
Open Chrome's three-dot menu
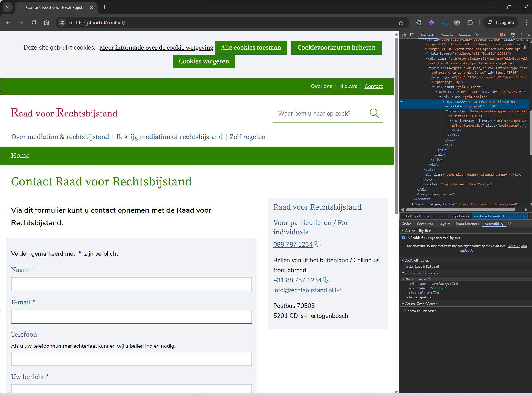(x=526, y=22)
